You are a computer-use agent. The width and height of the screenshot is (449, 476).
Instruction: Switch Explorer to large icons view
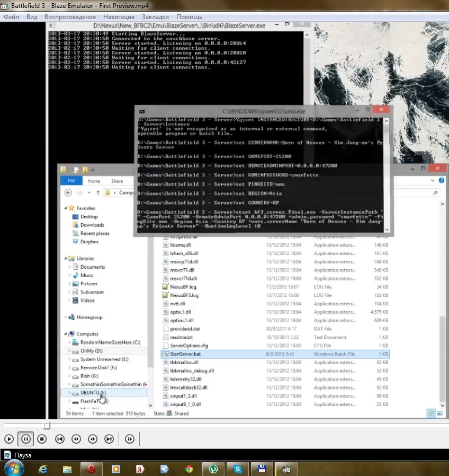click(x=440, y=413)
